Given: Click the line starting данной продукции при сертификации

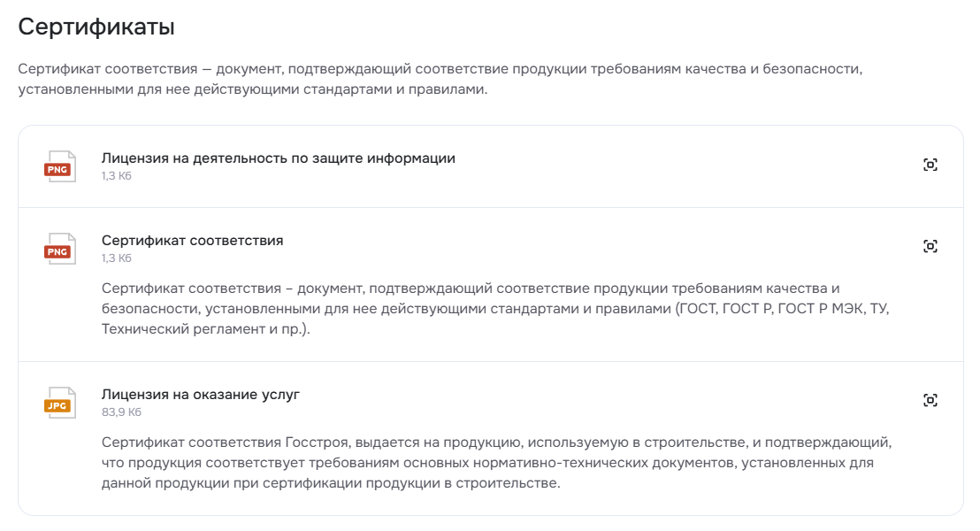Looking at the screenshot, I should point(331,483).
